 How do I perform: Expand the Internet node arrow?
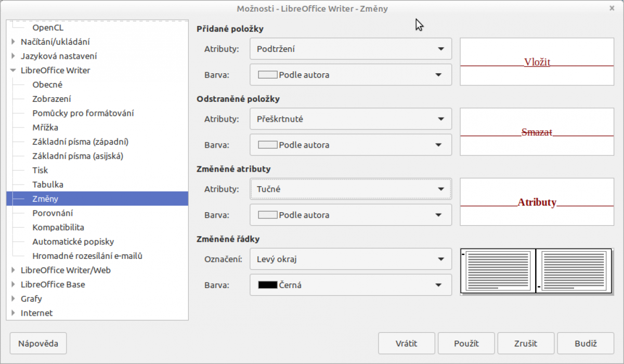pyautogui.click(x=14, y=313)
